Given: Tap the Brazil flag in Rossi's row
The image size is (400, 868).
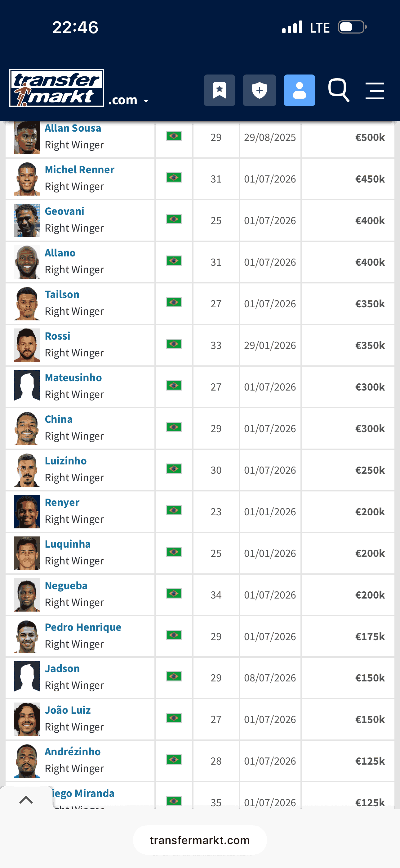Looking at the screenshot, I should point(174,344).
